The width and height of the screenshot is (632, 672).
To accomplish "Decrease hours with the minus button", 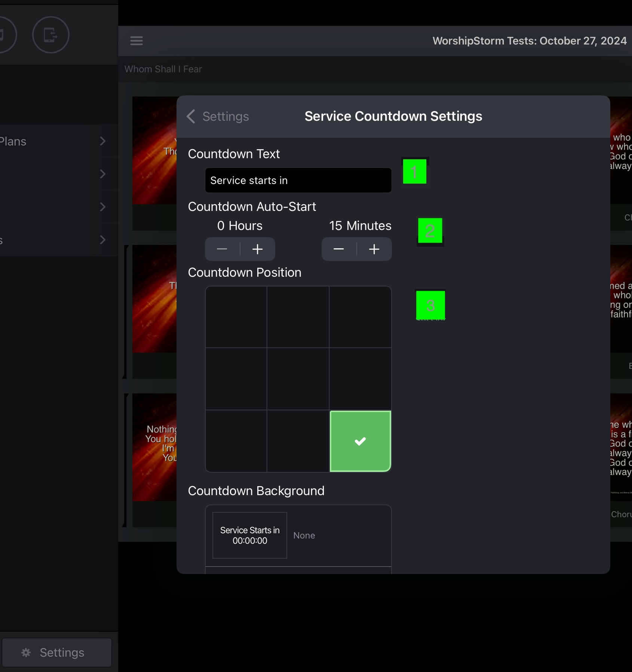I will pos(222,249).
